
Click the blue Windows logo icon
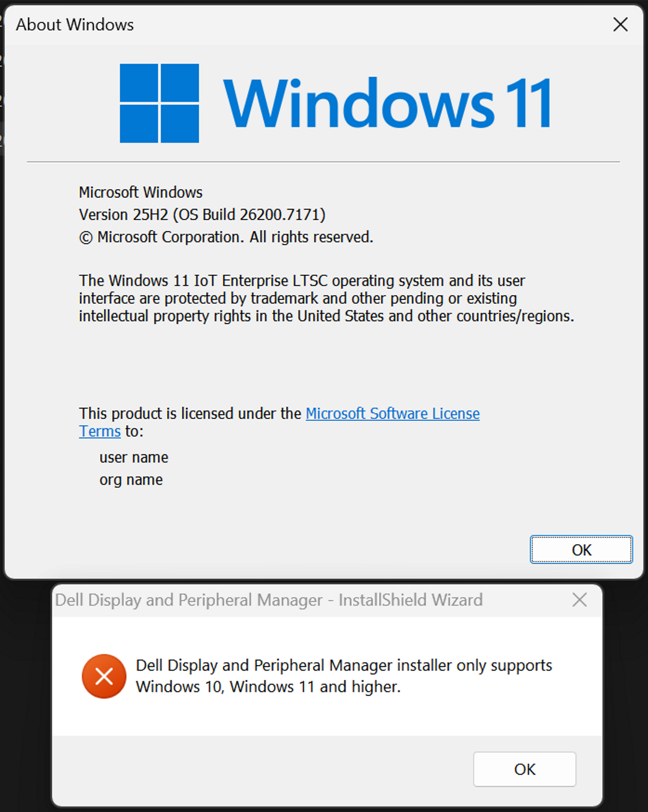(x=159, y=103)
